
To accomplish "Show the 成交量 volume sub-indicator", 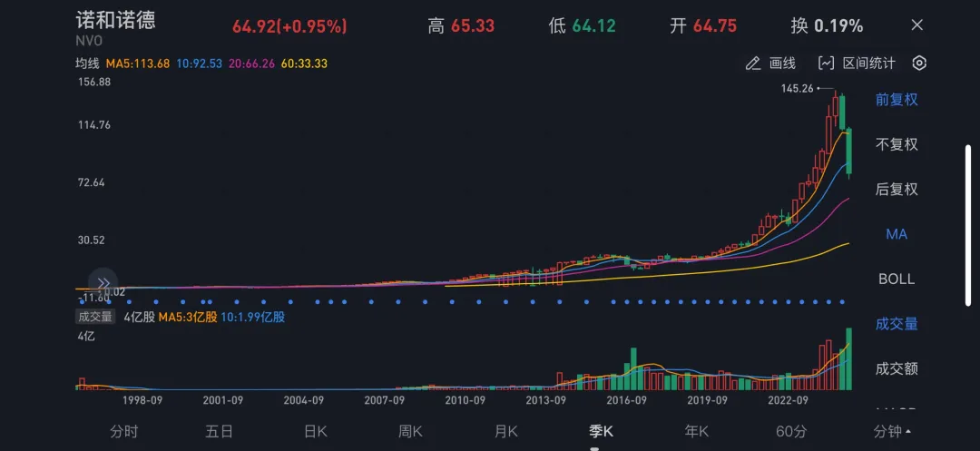I will pos(897,324).
